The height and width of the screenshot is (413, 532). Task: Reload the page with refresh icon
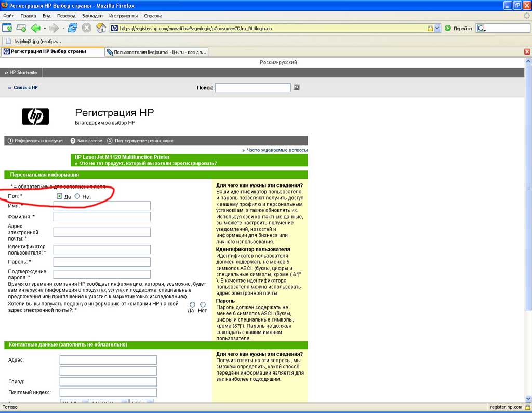tap(72, 28)
